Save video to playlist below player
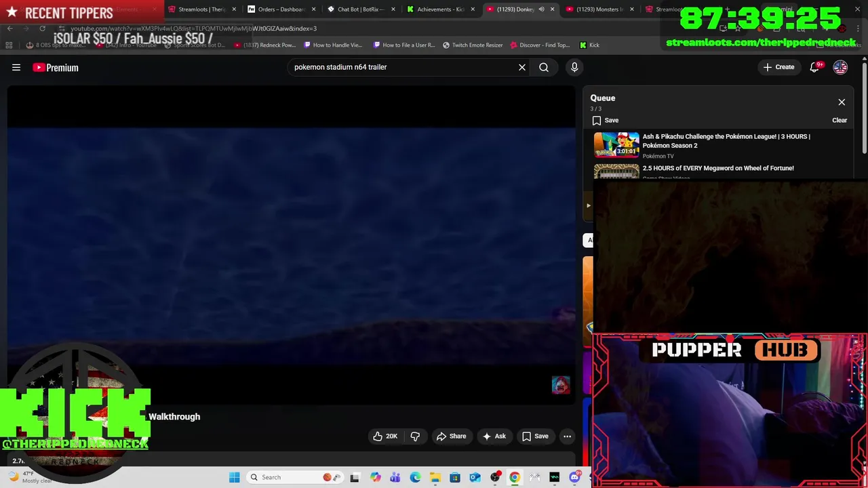Screen dimensions: 868x488 pos(535,436)
